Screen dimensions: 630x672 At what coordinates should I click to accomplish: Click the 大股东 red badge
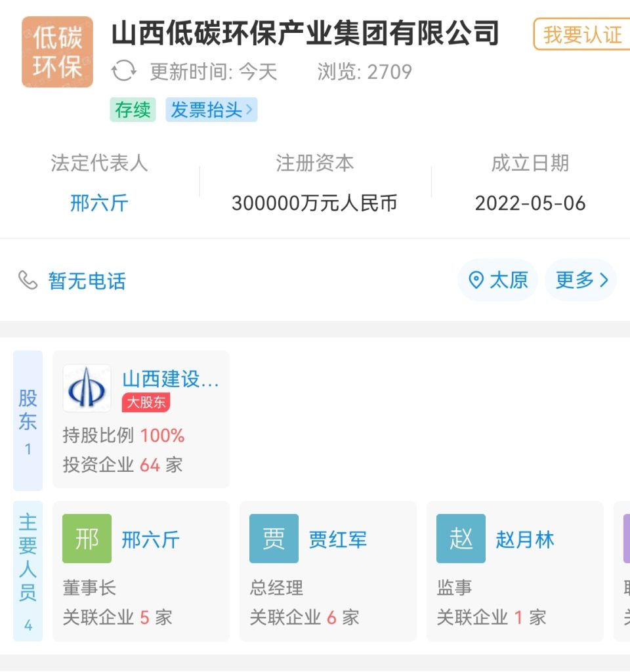point(146,402)
